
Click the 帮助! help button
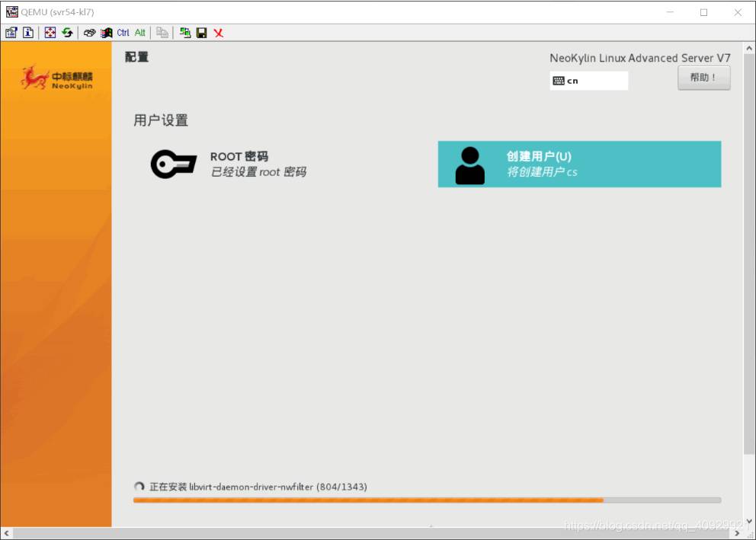(703, 78)
